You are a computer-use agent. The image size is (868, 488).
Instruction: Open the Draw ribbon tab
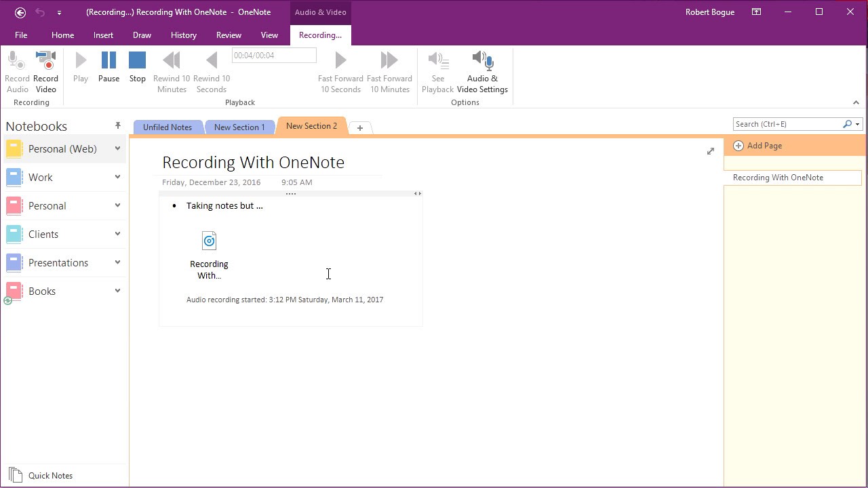tap(142, 35)
